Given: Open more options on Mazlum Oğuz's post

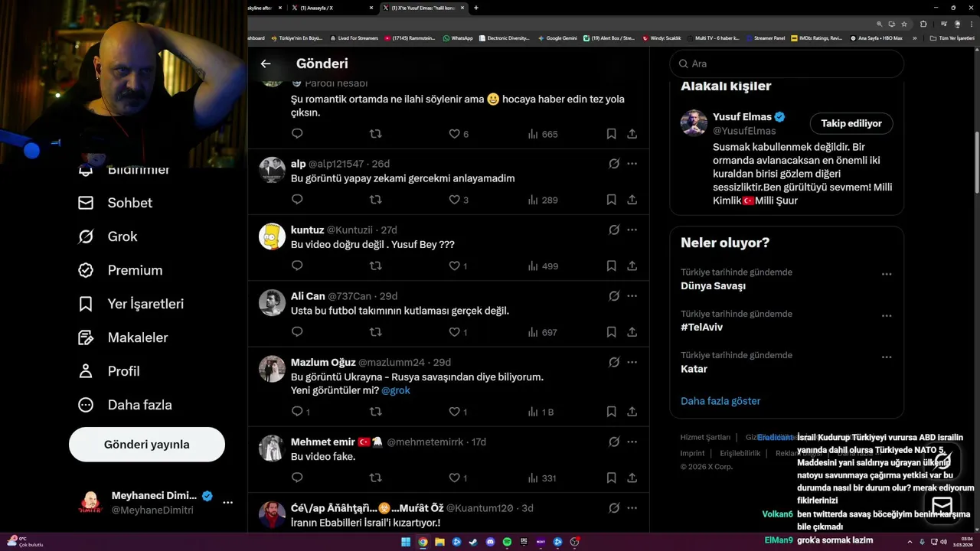Looking at the screenshot, I should pos(632,362).
